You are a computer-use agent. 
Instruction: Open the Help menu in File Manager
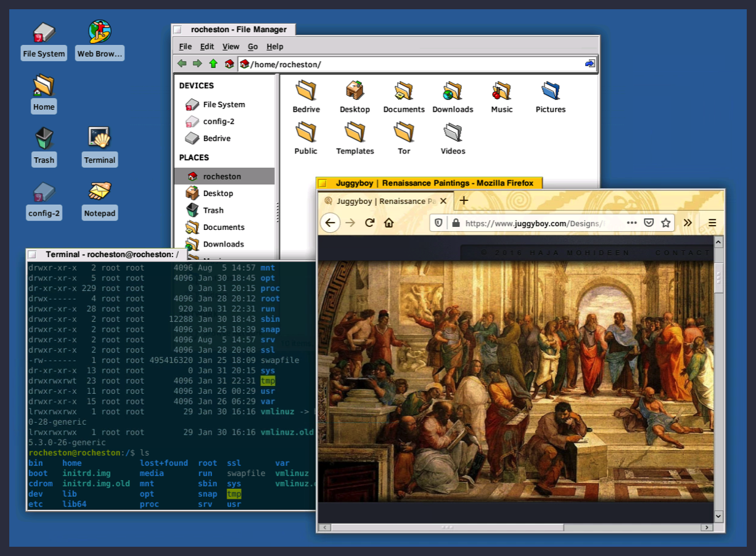point(274,46)
